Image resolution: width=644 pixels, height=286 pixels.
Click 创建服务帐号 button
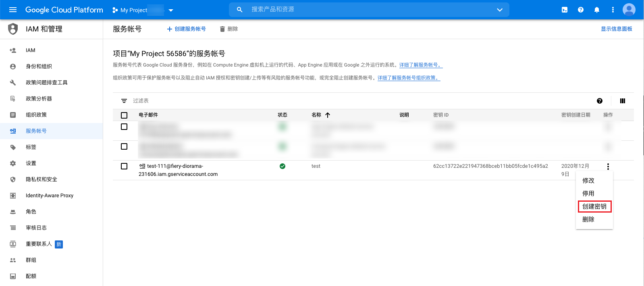pyautogui.click(x=187, y=29)
